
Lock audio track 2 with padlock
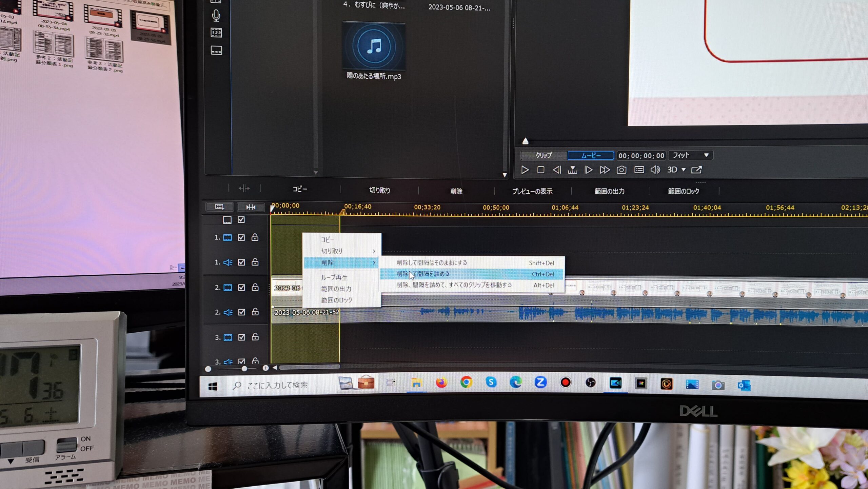click(x=255, y=312)
